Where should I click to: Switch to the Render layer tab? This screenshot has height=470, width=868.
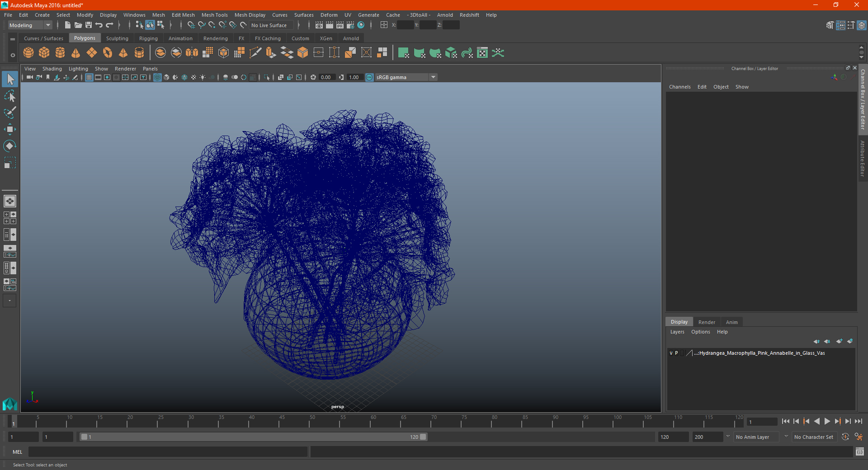707,322
